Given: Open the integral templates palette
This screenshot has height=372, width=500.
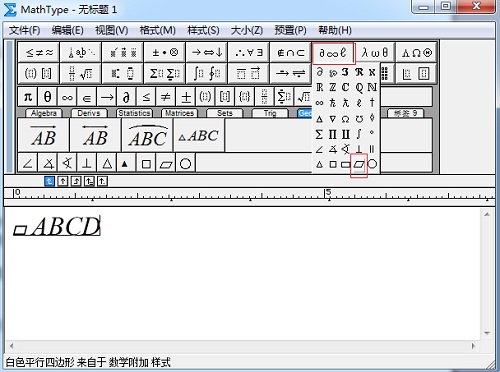Looking at the screenshot, I should (207, 73).
